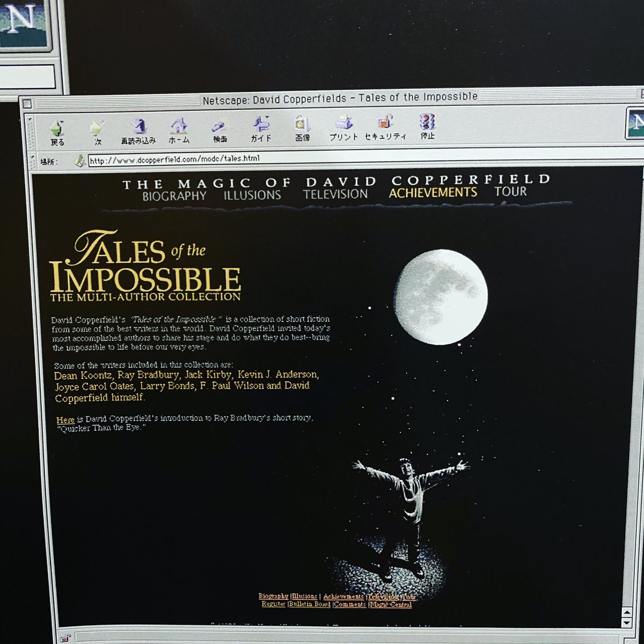Stop loading using the 停止 icon

click(x=426, y=123)
